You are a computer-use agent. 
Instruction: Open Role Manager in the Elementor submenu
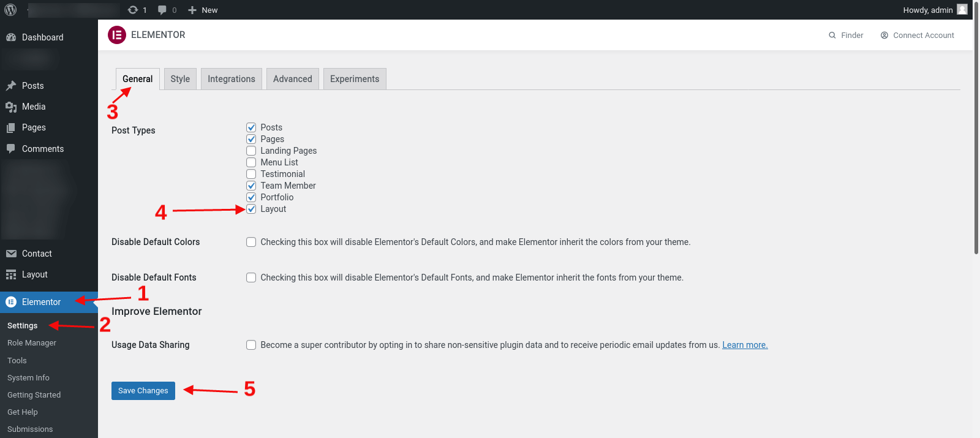[x=32, y=343]
